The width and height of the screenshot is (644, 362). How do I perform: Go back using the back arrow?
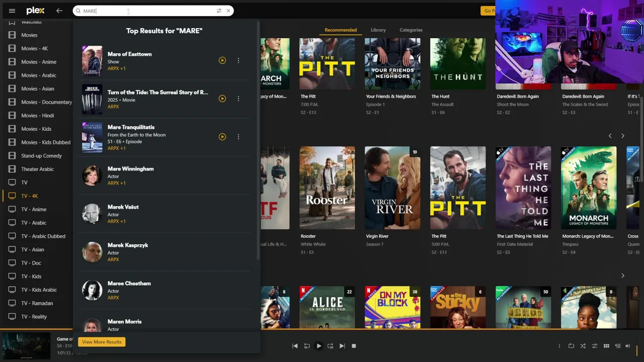pyautogui.click(x=59, y=11)
